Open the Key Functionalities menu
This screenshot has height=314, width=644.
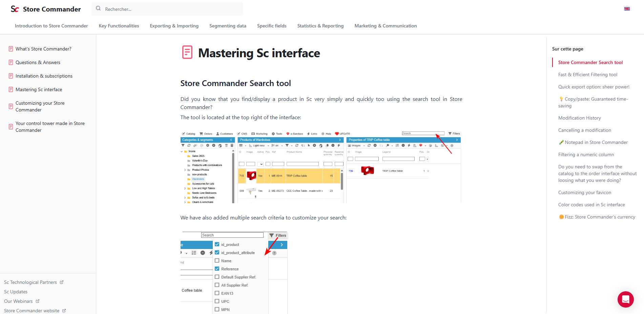click(x=119, y=26)
